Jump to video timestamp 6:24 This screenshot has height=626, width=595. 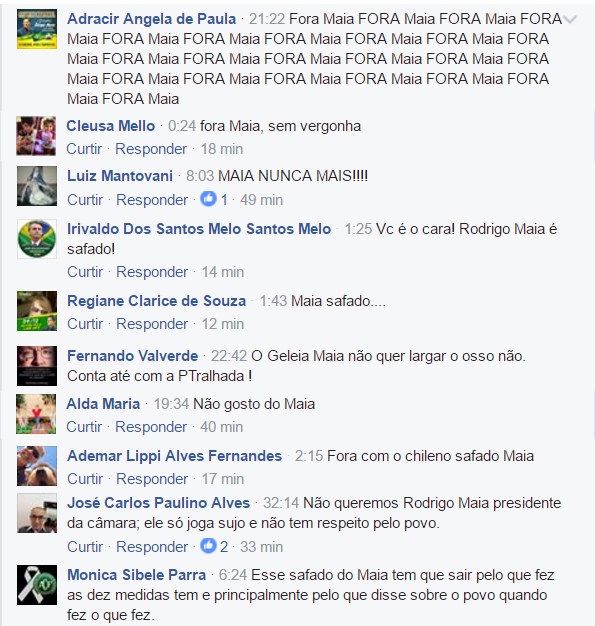(233, 575)
